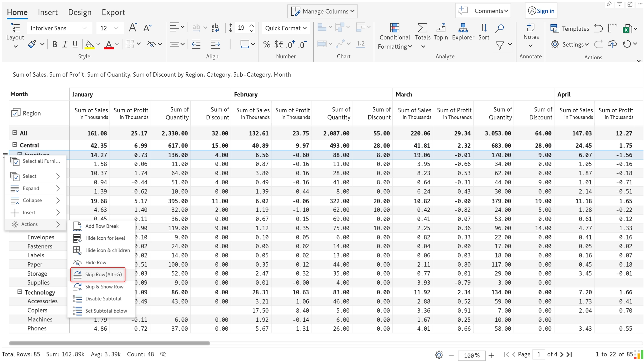The width and height of the screenshot is (644, 362).
Task: Click the search magnifier icon
Action: (x=499, y=28)
